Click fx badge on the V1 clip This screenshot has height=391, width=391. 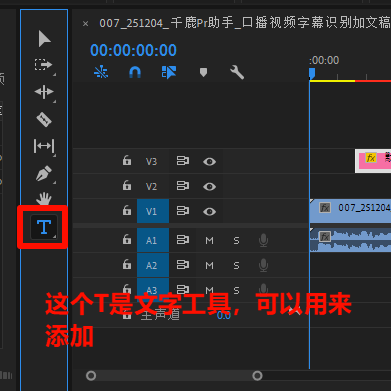pyautogui.click(x=324, y=208)
